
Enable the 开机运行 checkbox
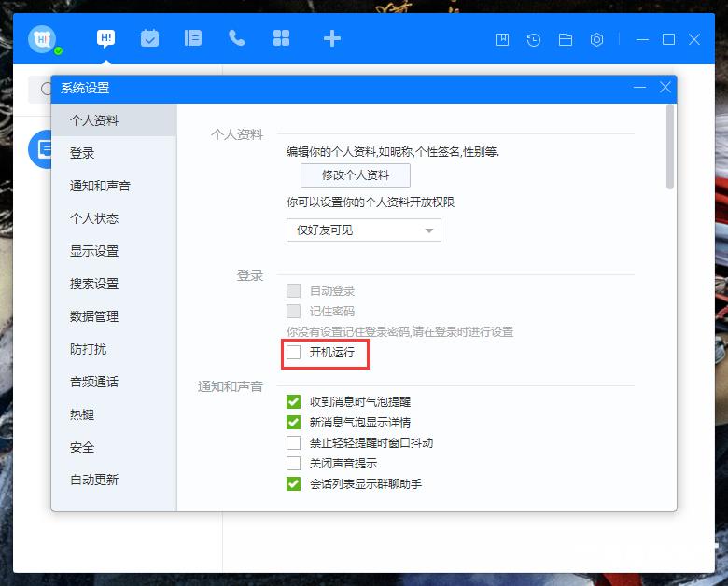click(293, 352)
